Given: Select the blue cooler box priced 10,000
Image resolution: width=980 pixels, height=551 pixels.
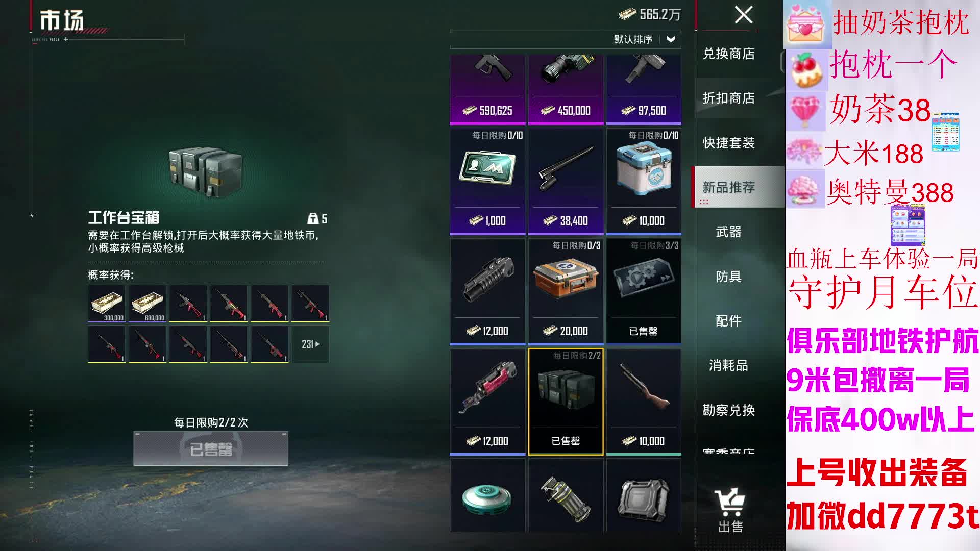Looking at the screenshot, I should click(644, 181).
